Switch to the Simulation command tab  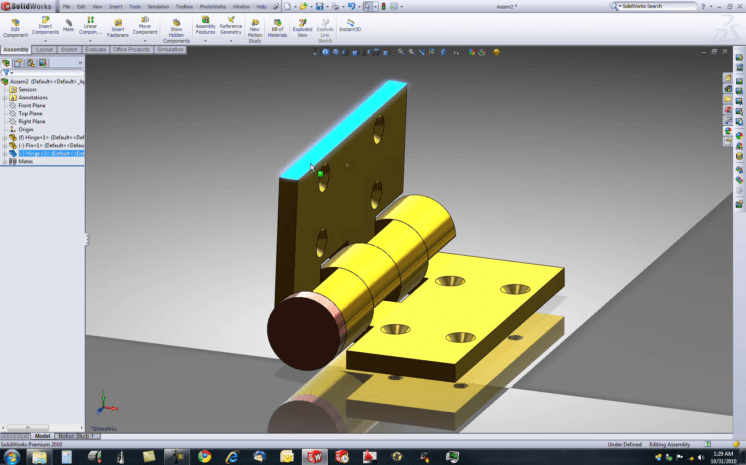coord(170,49)
